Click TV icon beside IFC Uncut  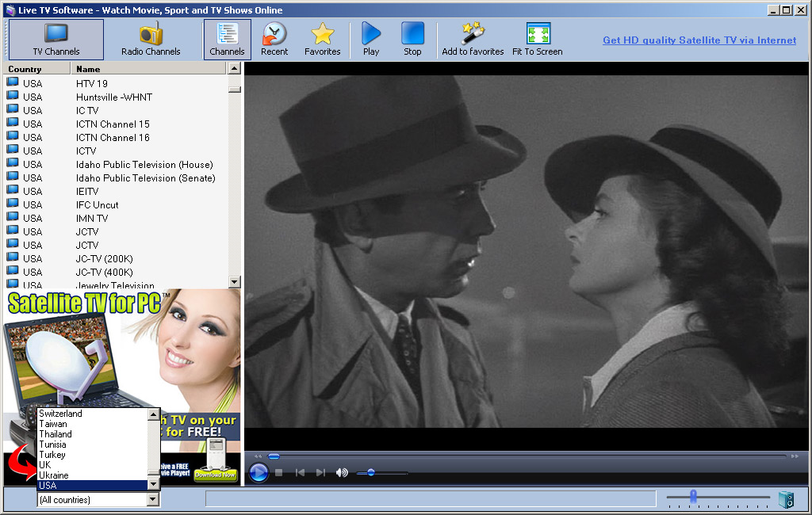(x=13, y=203)
